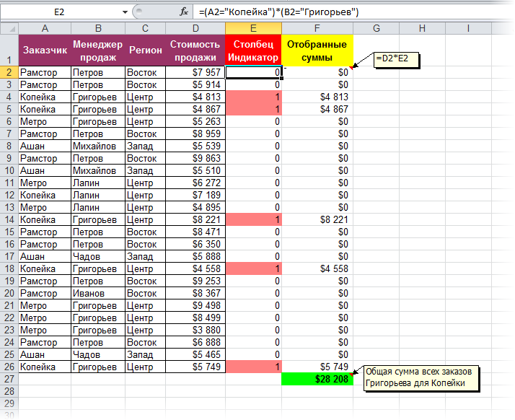Click the fill handle of cell E2
The width and height of the screenshot is (515, 420).
(x=281, y=79)
